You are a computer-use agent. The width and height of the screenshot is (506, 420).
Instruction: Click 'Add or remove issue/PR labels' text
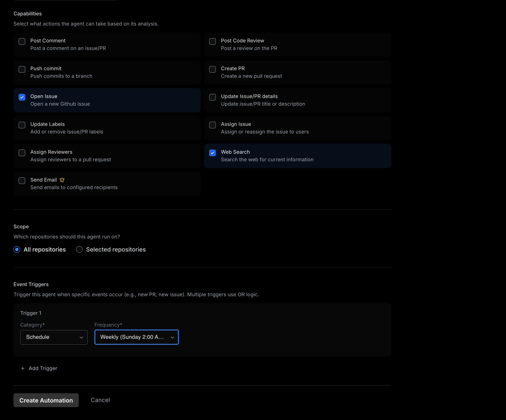pyautogui.click(x=67, y=132)
